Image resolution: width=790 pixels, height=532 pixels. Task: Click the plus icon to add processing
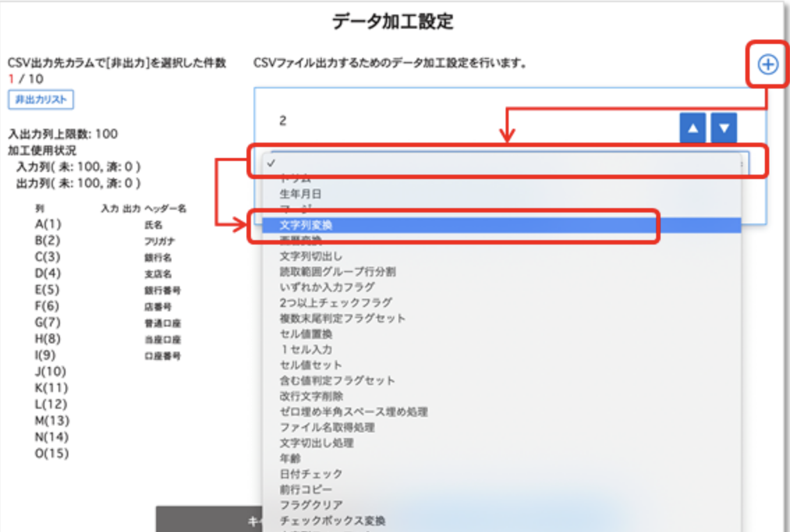(767, 65)
